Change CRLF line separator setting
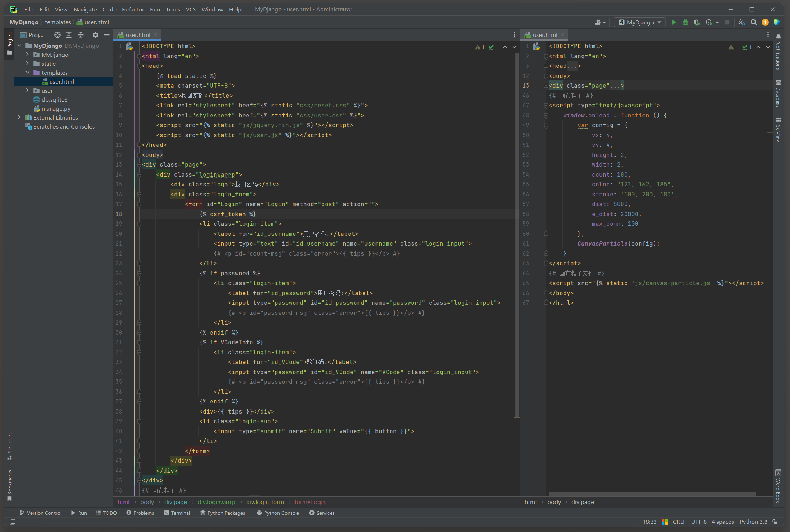The image size is (790, 532). click(x=679, y=522)
